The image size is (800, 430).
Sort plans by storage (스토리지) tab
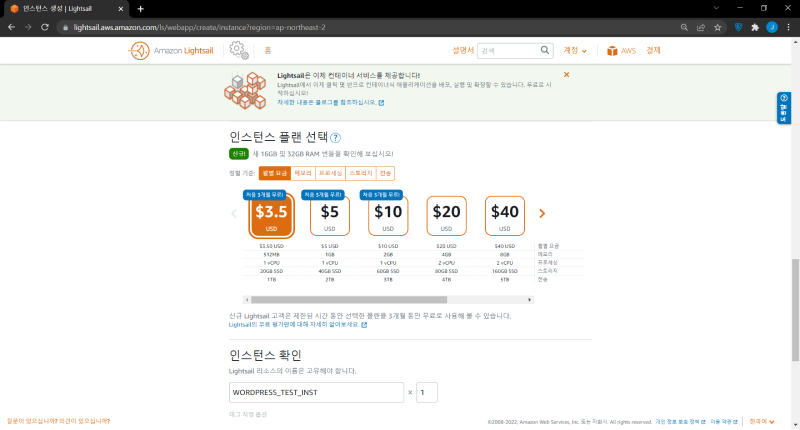361,173
